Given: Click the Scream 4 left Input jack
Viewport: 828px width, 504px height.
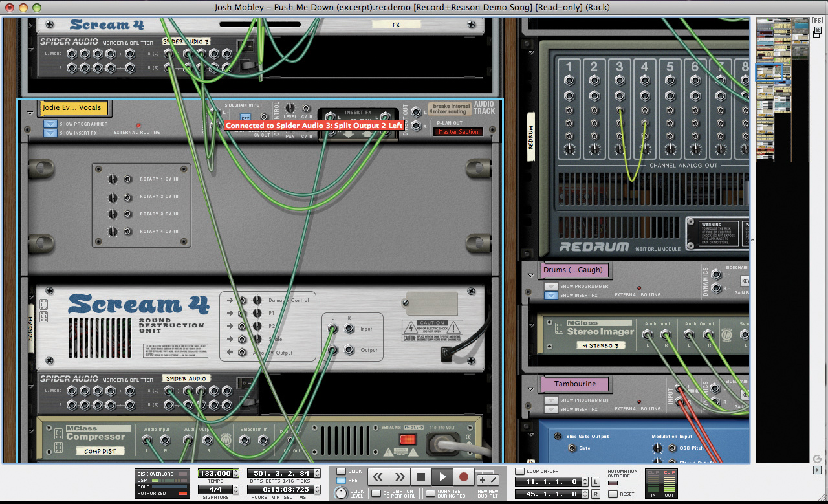Looking at the screenshot, I should 332,328.
